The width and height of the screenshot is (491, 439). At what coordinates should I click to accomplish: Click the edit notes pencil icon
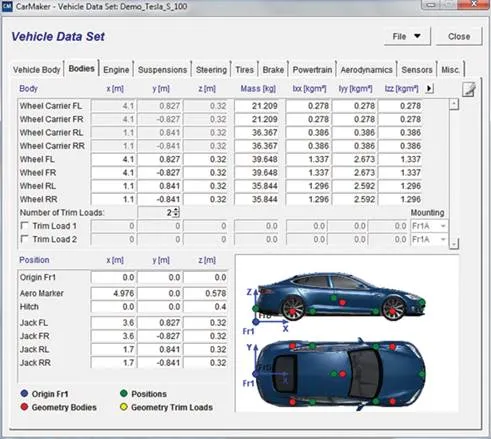coord(469,89)
